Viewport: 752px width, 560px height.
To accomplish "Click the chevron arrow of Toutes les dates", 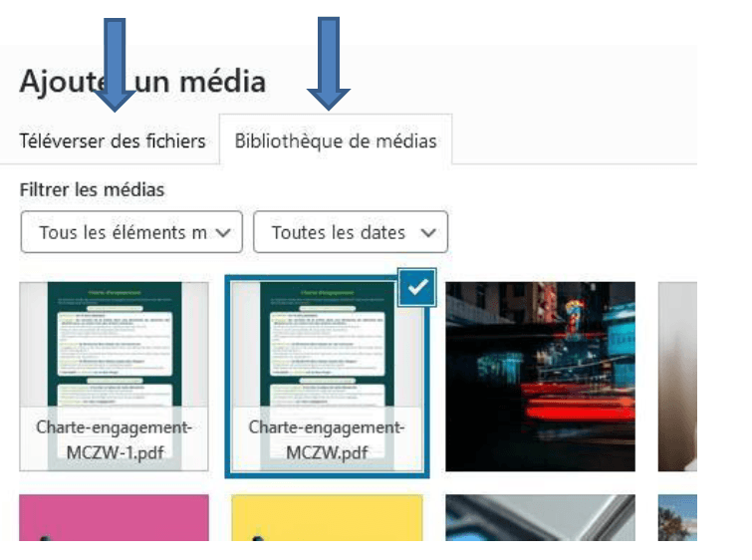I will 428,232.
